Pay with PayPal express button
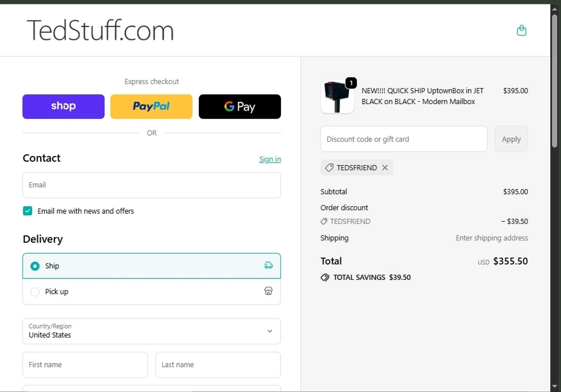The image size is (561, 392). pyautogui.click(x=151, y=107)
